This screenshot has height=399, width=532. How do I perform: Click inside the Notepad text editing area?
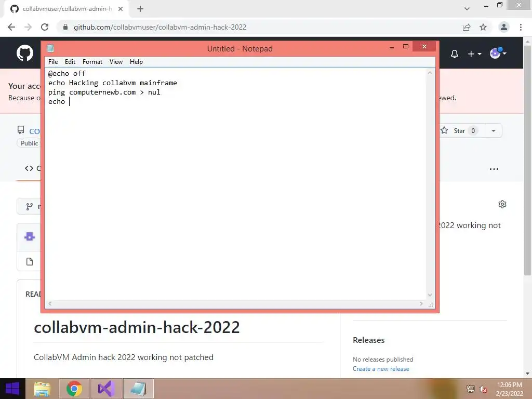click(x=235, y=183)
